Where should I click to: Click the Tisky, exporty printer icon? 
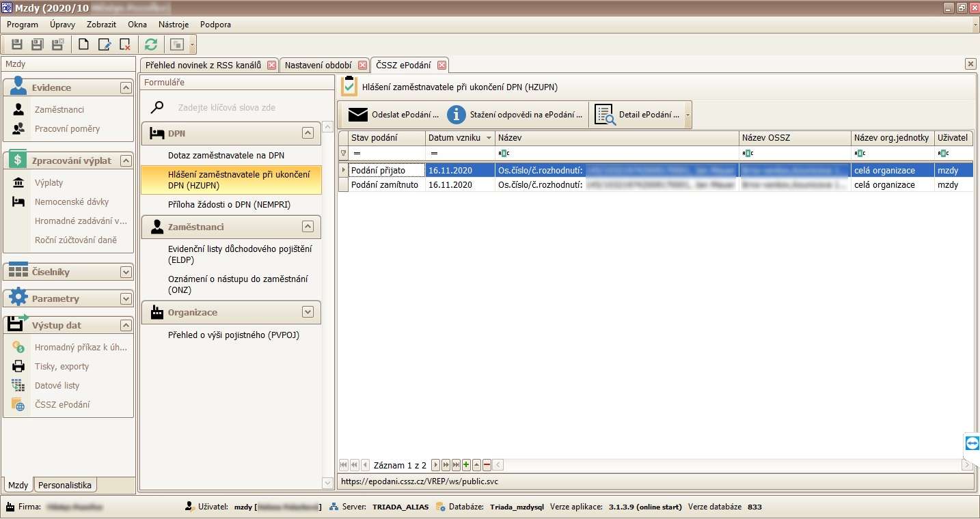click(x=18, y=366)
